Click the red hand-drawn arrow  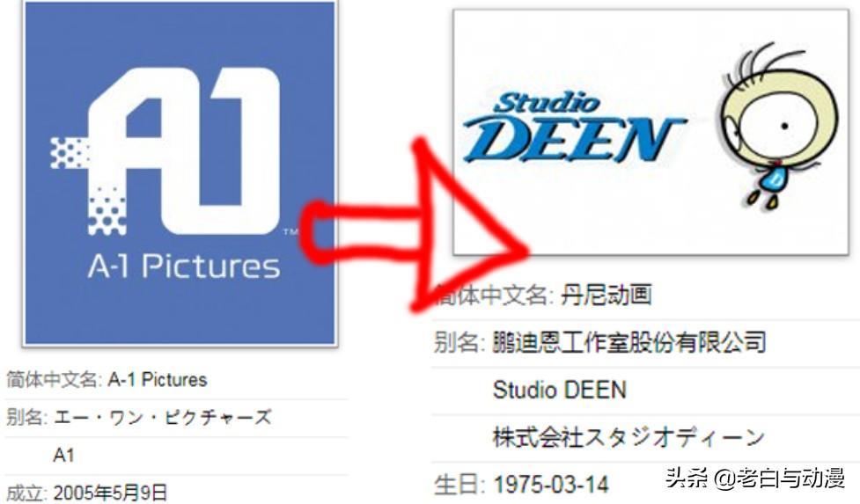[x=415, y=226]
